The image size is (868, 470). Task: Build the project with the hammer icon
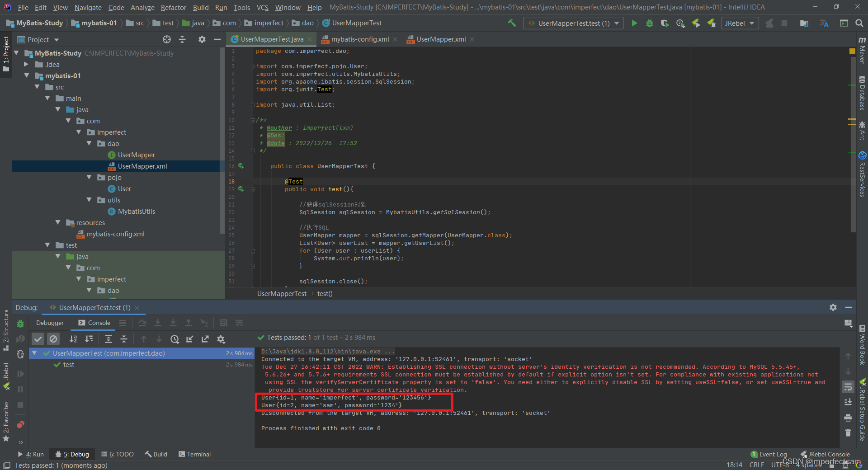tap(512, 23)
